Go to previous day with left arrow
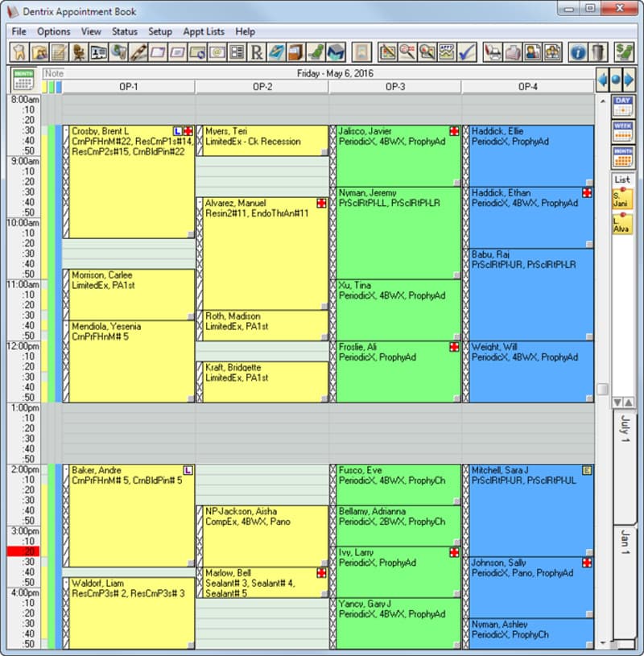This screenshot has height=656, width=644. click(602, 80)
